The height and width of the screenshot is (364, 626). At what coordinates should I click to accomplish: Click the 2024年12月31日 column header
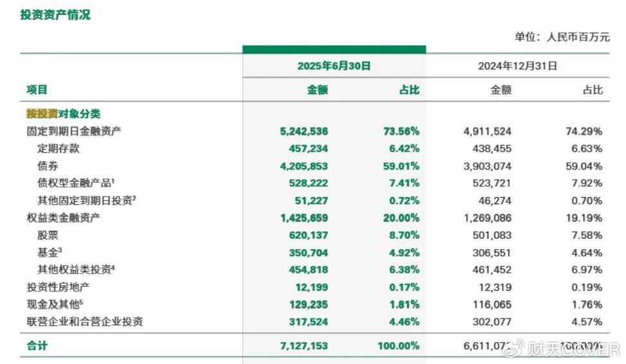pos(517,65)
